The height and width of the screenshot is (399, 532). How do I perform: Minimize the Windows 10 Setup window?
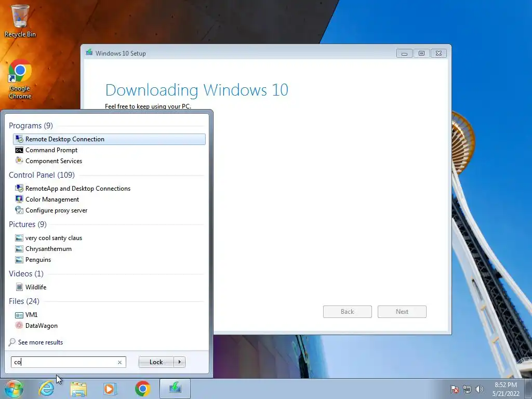tap(404, 54)
